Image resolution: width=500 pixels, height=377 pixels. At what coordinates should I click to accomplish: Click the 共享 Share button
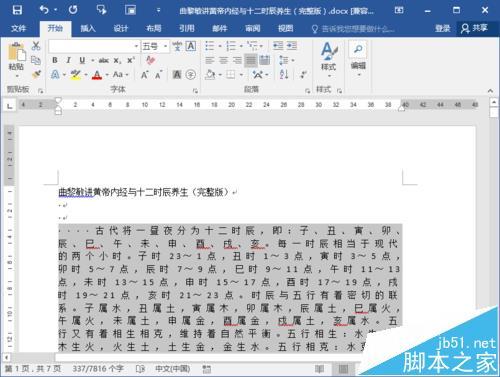(x=475, y=28)
